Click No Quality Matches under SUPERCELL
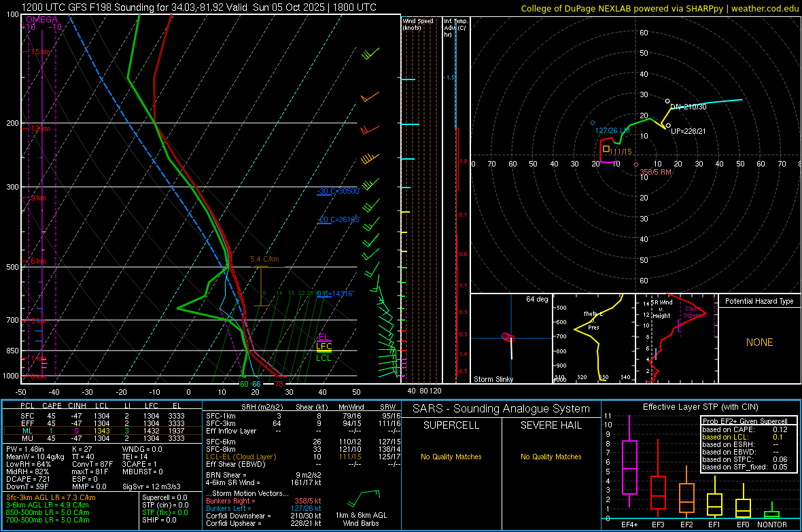802x532 pixels. [x=451, y=457]
